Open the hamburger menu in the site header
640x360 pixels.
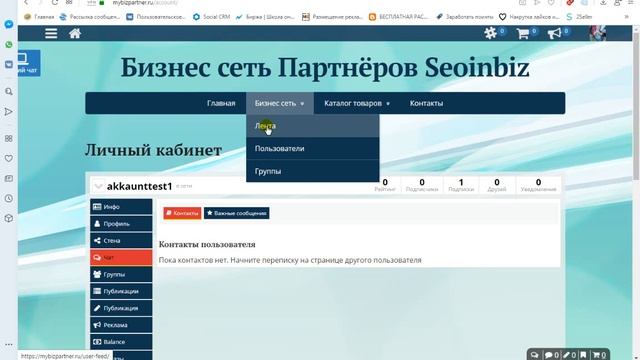(51, 33)
